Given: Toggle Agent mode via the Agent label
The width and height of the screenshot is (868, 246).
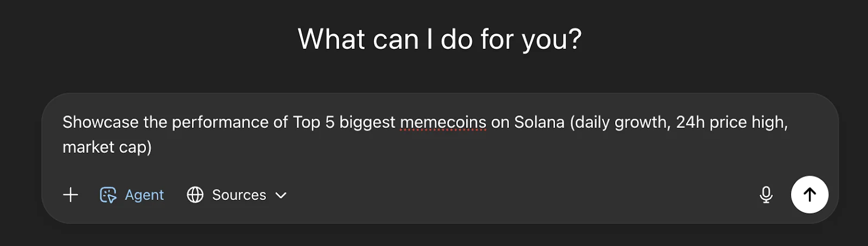Looking at the screenshot, I should [144, 195].
